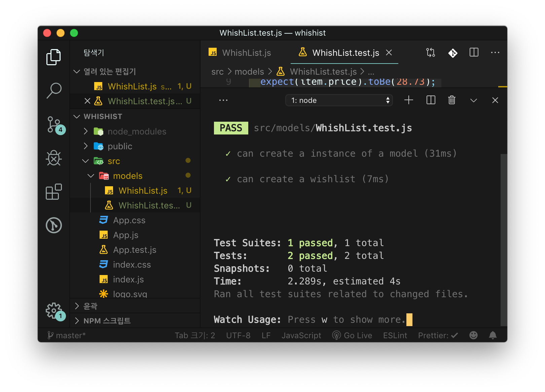The width and height of the screenshot is (545, 392).
Task: Click the master* git branch indicator
Action: pos(67,335)
